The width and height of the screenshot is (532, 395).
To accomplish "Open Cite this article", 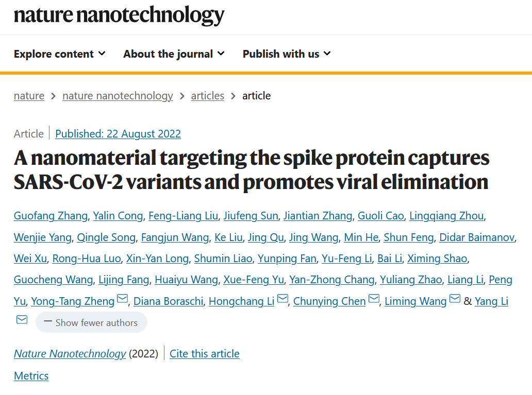I will click(205, 354).
